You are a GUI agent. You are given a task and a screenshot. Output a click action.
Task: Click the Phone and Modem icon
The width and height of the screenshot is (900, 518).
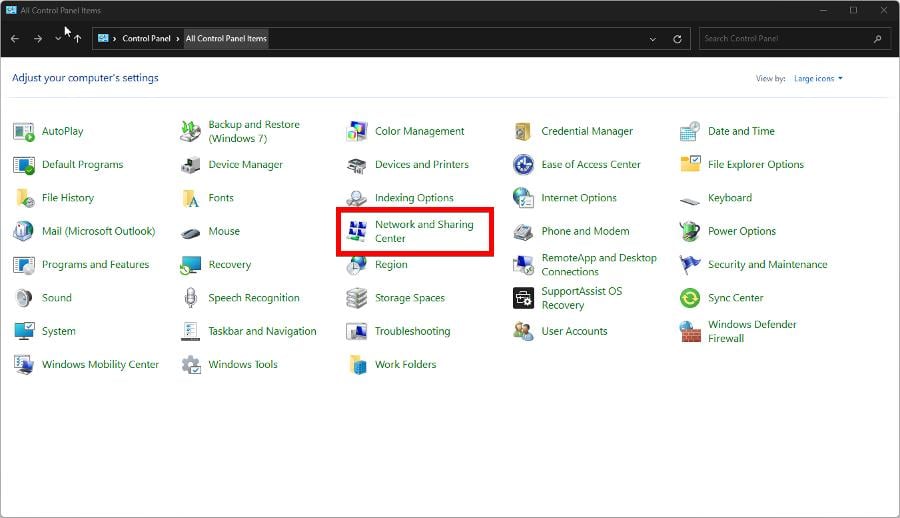tap(523, 231)
